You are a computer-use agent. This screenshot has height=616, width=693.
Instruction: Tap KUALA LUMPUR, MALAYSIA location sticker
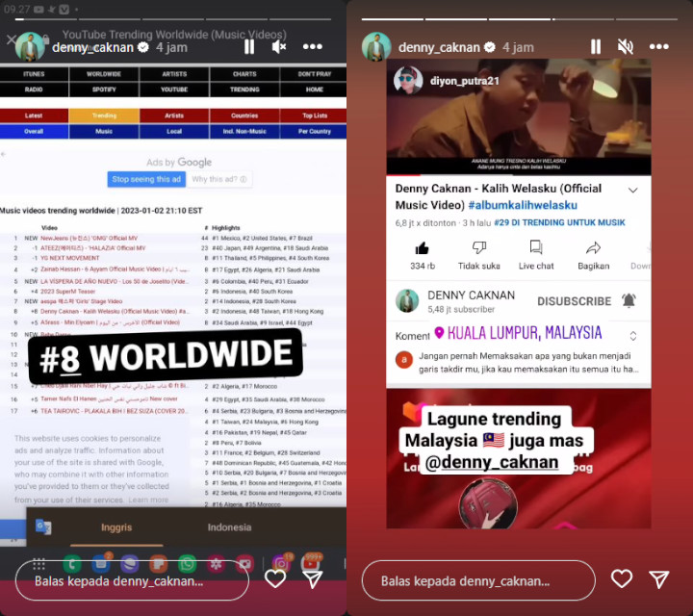[x=518, y=333]
